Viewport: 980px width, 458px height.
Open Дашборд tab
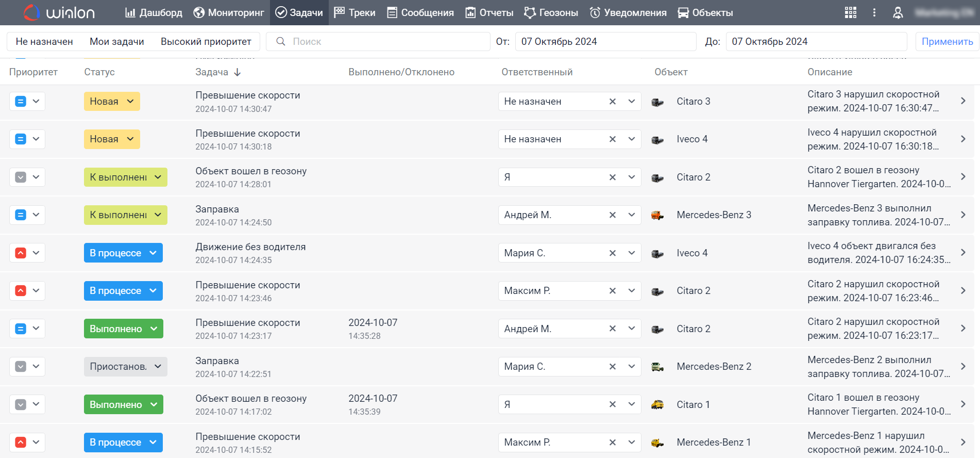click(154, 12)
